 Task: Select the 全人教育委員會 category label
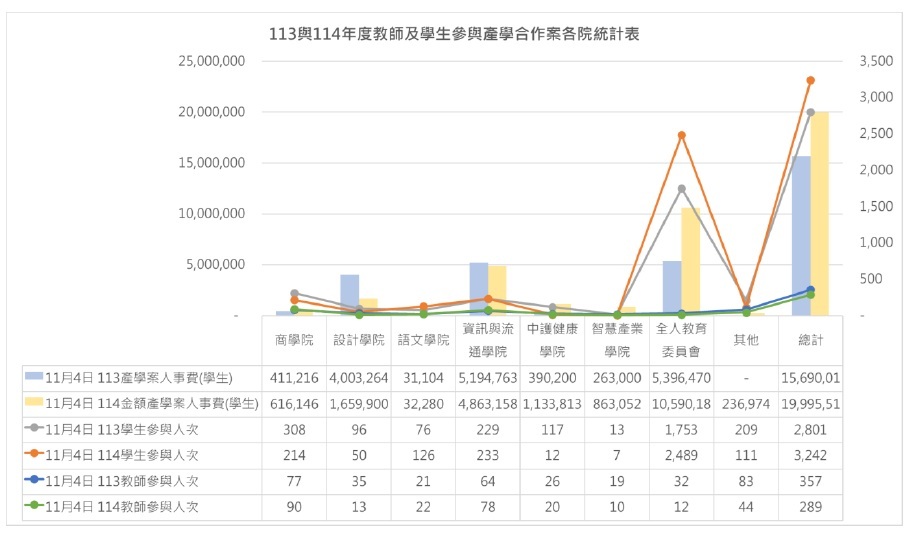tap(681, 340)
